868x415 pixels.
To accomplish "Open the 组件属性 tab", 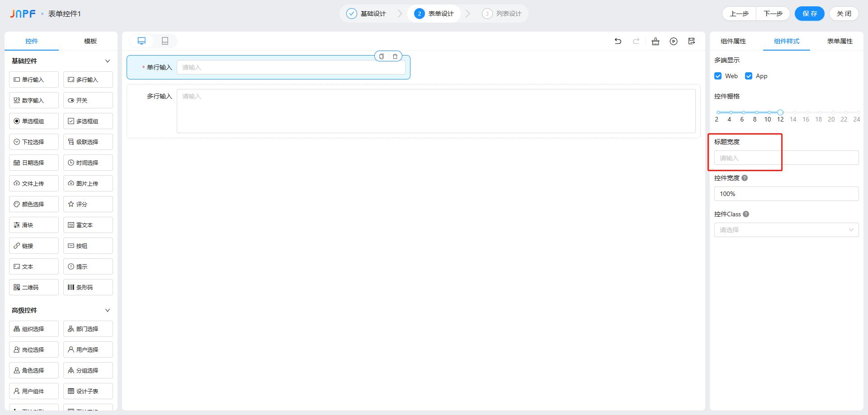I will coord(733,41).
